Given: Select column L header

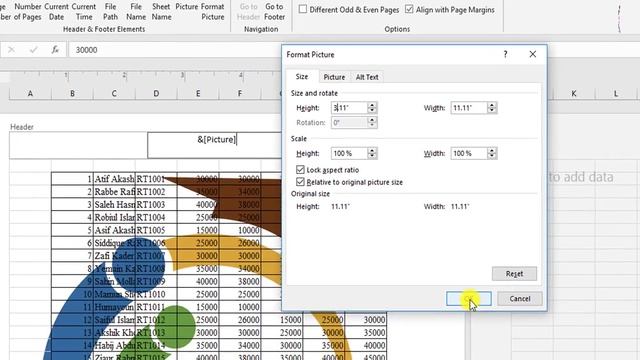Looking at the screenshot, I should (x=616, y=93).
